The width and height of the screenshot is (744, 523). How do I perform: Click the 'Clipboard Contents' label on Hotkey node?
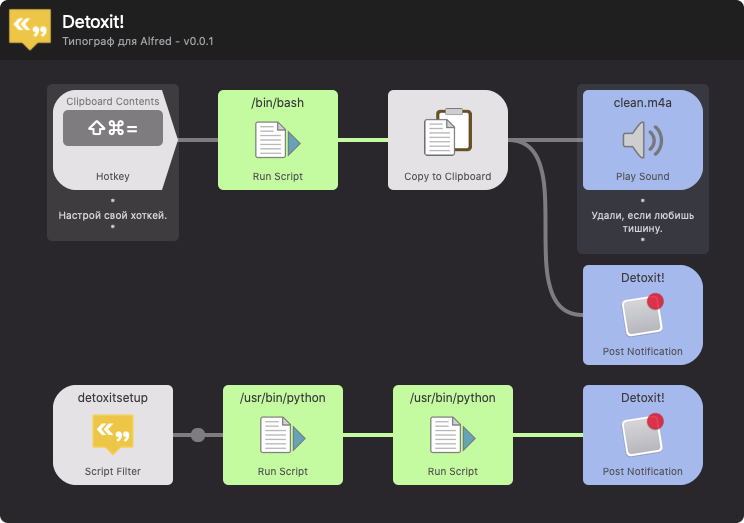[x=113, y=102]
